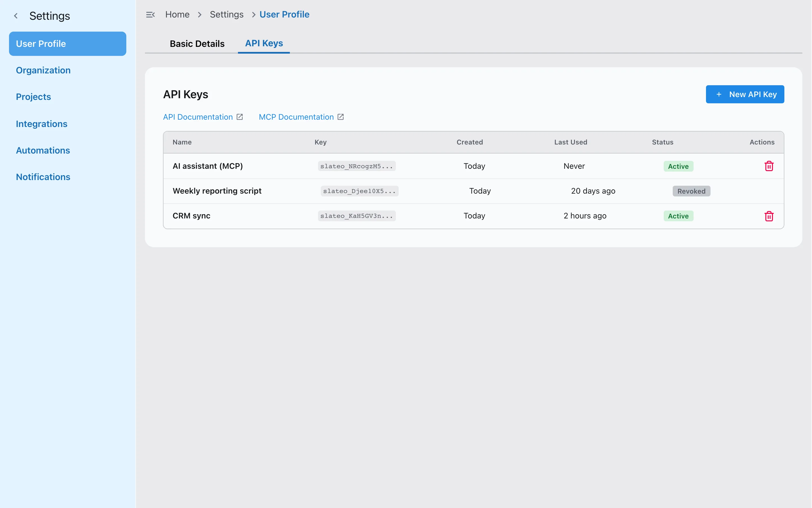This screenshot has height=508, width=812.
Task: Delete the CRM sync API key
Action: pos(769,216)
